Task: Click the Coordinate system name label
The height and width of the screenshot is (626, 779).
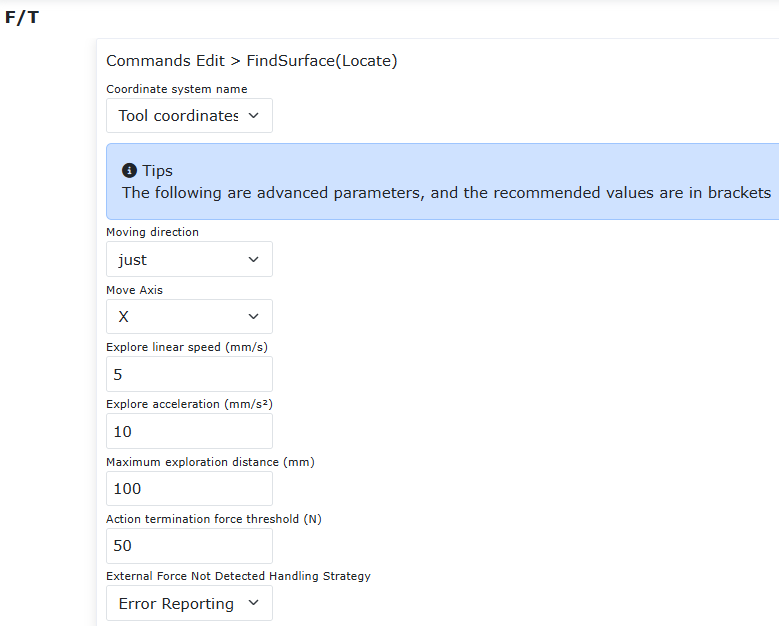Action: tap(177, 89)
